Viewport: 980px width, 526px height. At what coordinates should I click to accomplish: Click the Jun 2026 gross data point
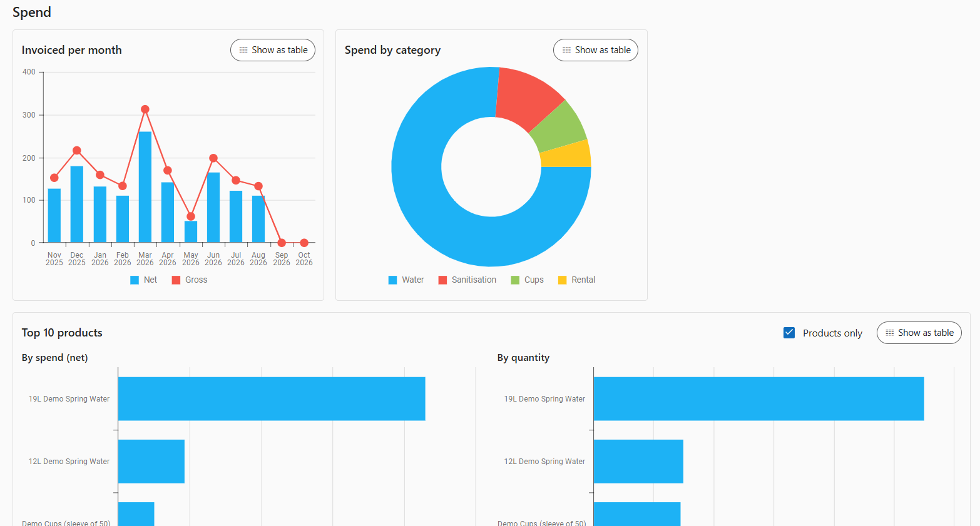pos(213,158)
